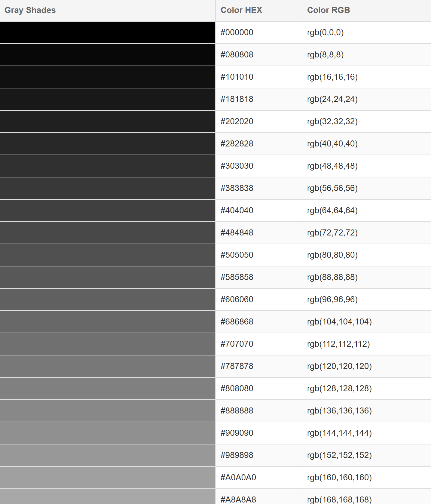Click the rgb(24,24,24) value cell
The image size is (431, 504).
click(332, 99)
